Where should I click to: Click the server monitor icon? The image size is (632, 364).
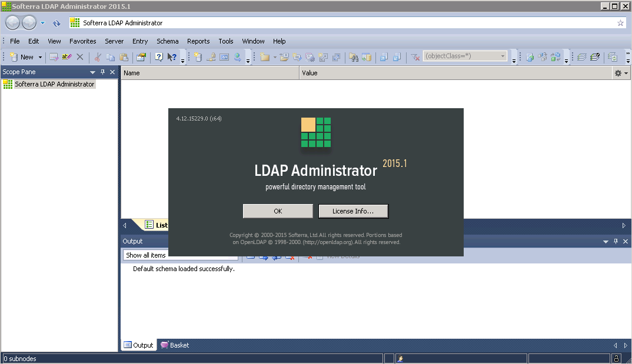[224, 57]
